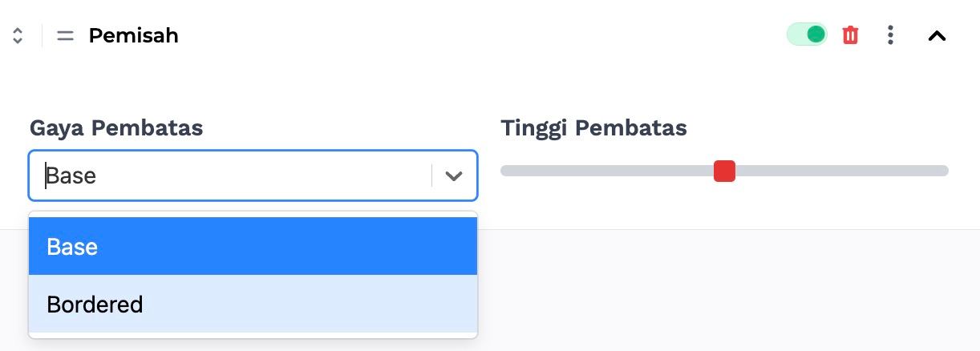Image resolution: width=980 pixels, height=351 pixels.
Task: Click the red Tinggi Pembatas slider handle
Action: 724,171
